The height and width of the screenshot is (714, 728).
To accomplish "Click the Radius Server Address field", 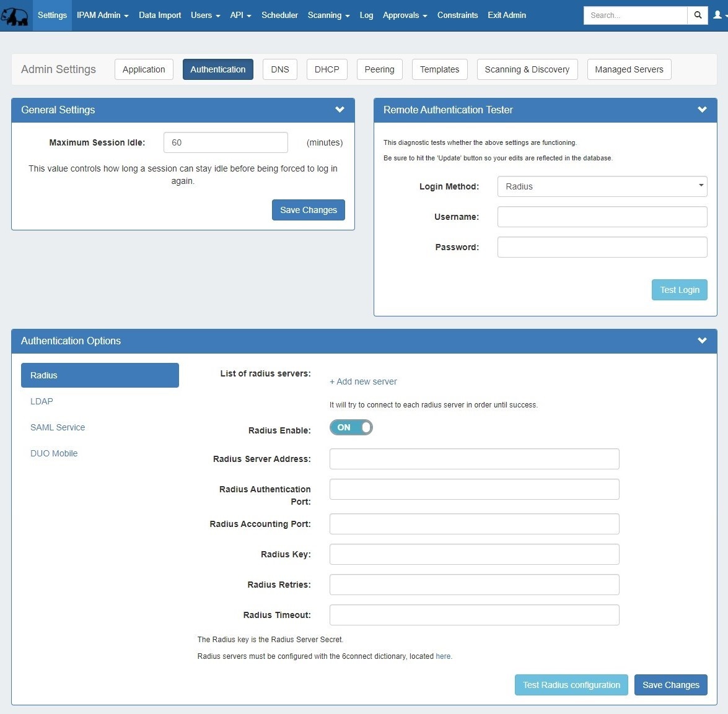I will point(474,459).
